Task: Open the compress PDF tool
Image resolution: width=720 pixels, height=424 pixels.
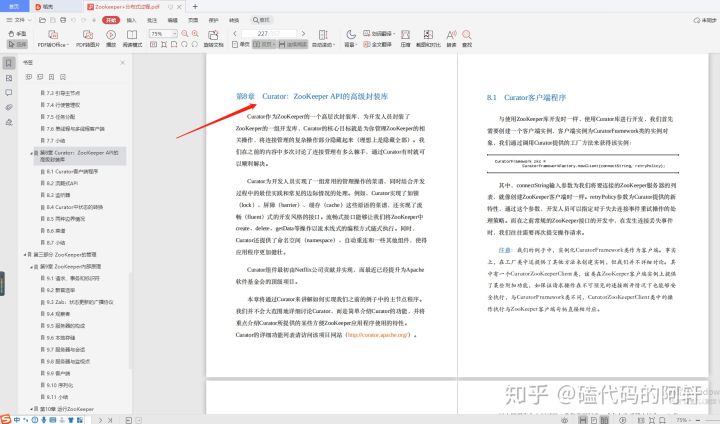Action: (x=405, y=39)
